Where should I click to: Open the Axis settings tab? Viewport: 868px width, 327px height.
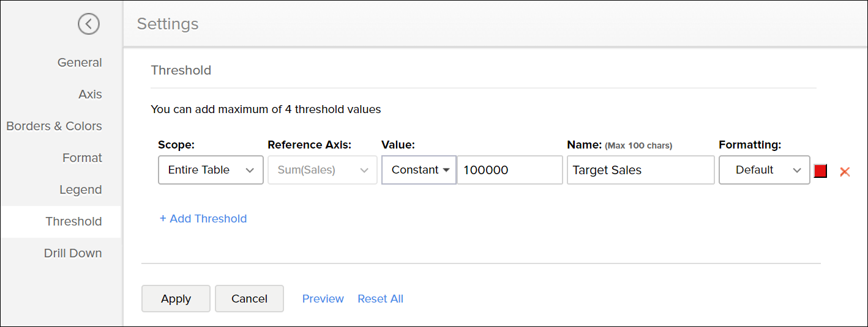90,94
